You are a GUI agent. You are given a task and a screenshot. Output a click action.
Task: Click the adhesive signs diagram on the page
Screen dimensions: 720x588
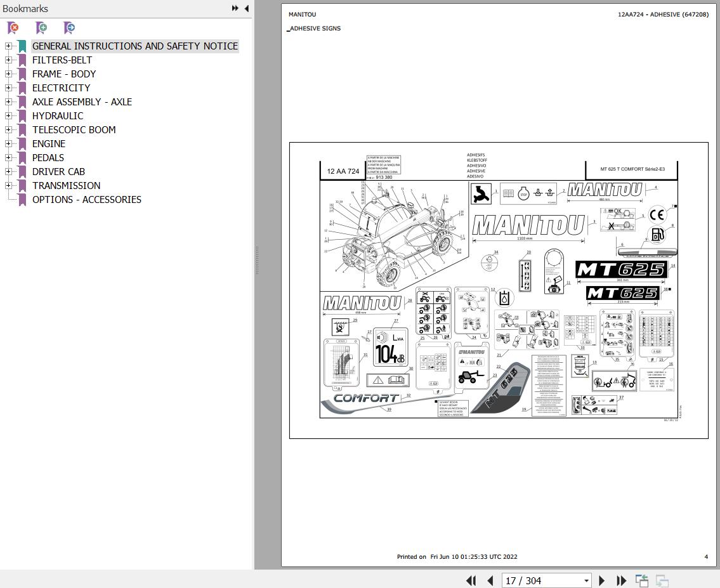[499, 290]
